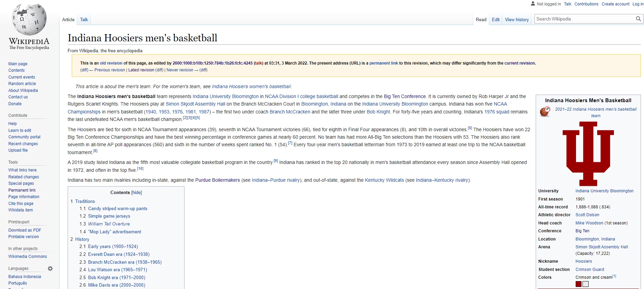Open the Contributions link in top bar
Image resolution: width=644 pixels, height=289 pixels.
point(586,4)
